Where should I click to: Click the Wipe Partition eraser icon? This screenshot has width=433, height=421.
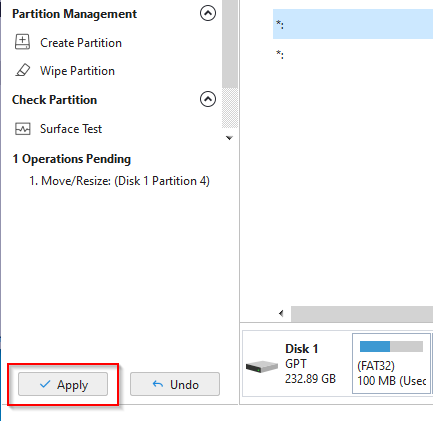pyautogui.click(x=22, y=71)
